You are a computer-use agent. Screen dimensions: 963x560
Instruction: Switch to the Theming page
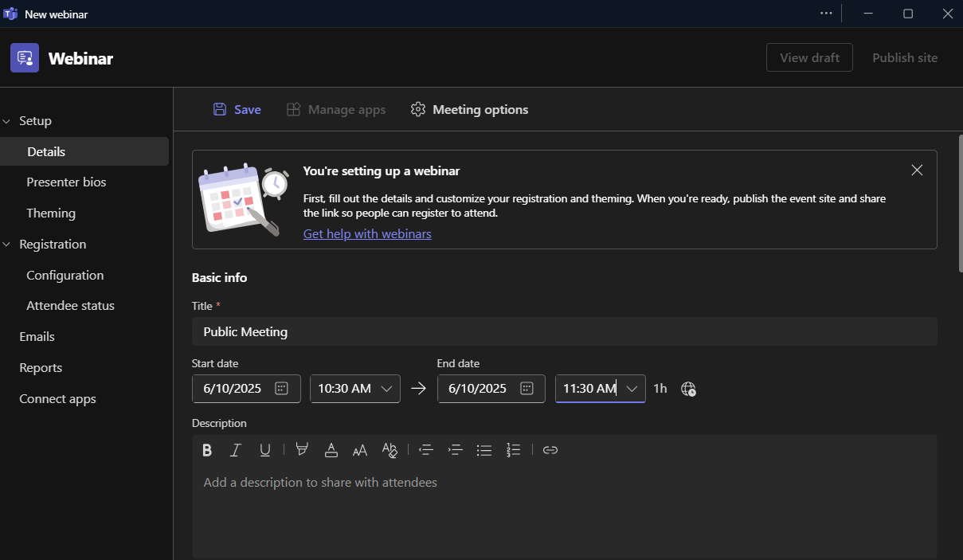click(50, 213)
